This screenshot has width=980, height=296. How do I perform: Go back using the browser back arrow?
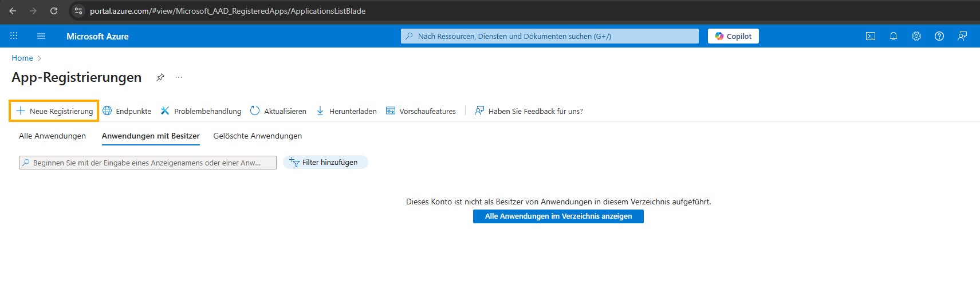coord(13,11)
